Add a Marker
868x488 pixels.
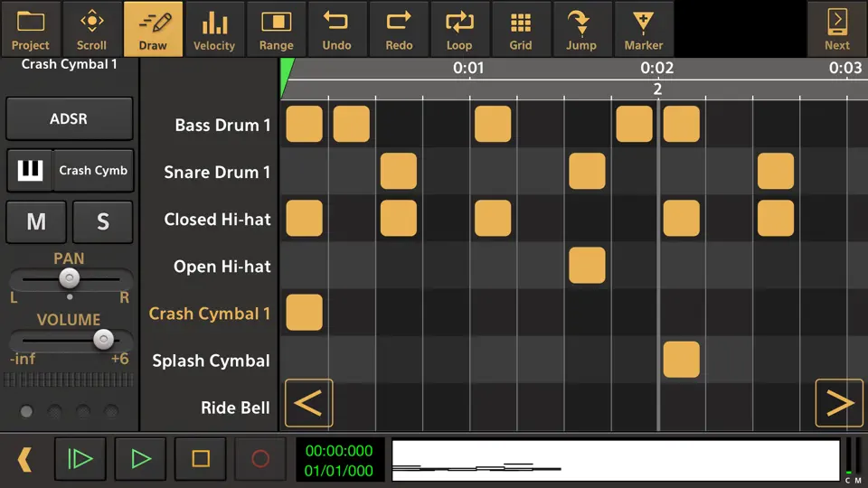pos(643,29)
